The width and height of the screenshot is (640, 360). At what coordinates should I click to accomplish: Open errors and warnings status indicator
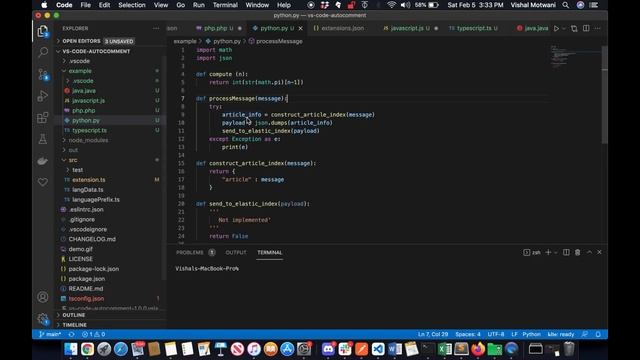click(93, 334)
